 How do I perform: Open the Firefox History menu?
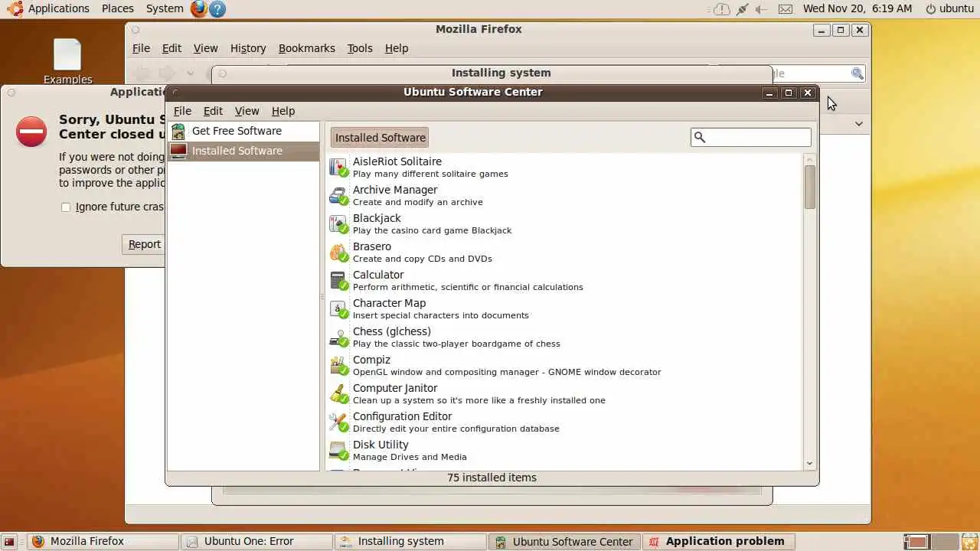click(248, 48)
